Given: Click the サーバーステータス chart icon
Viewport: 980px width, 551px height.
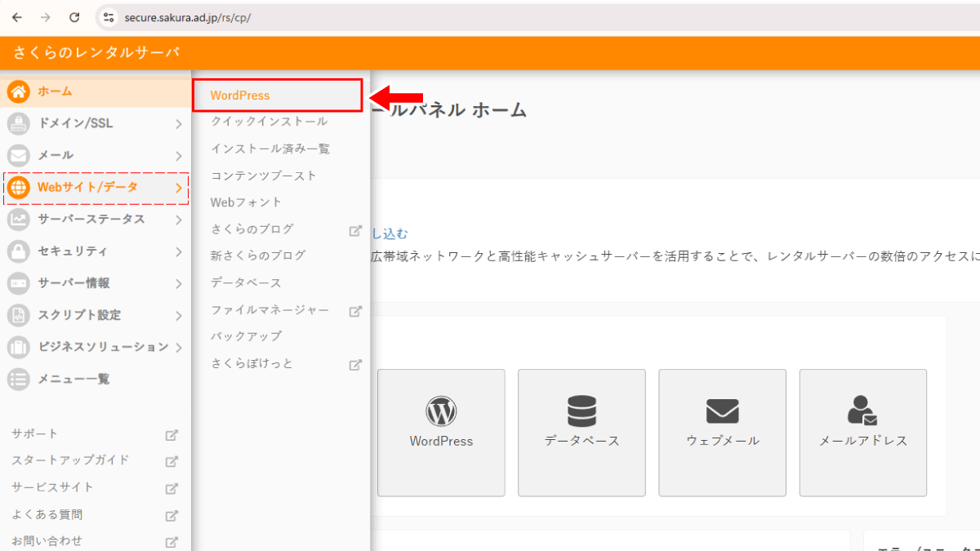Looking at the screenshot, I should (x=19, y=220).
